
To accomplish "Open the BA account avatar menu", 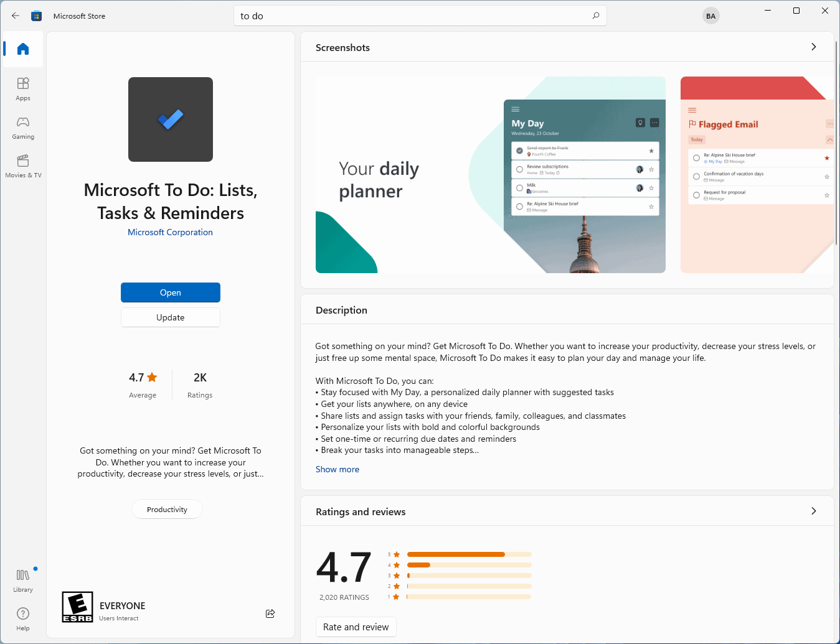I will click(x=710, y=16).
